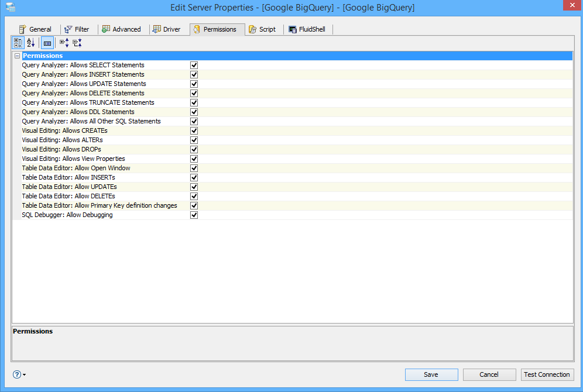This screenshot has width=583, height=392.
Task: Collapse the Permissions category
Action: tap(17, 56)
